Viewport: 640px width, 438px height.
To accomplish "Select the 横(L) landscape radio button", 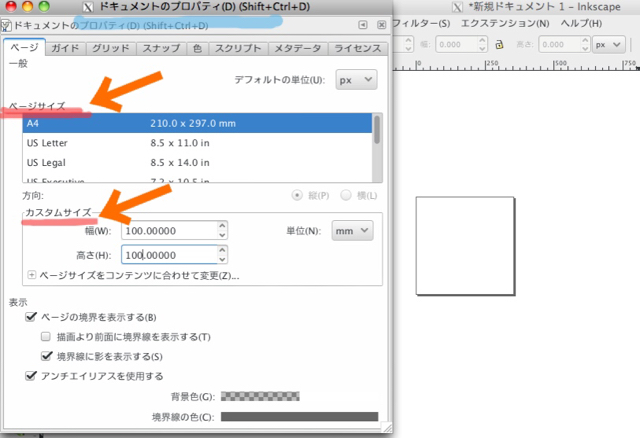I will (x=347, y=195).
